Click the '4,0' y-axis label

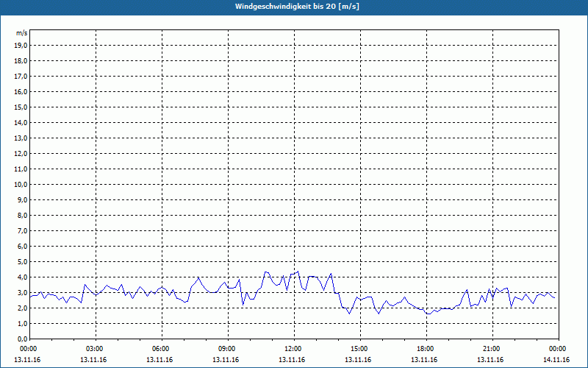pyautogui.click(x=22, y=277)
